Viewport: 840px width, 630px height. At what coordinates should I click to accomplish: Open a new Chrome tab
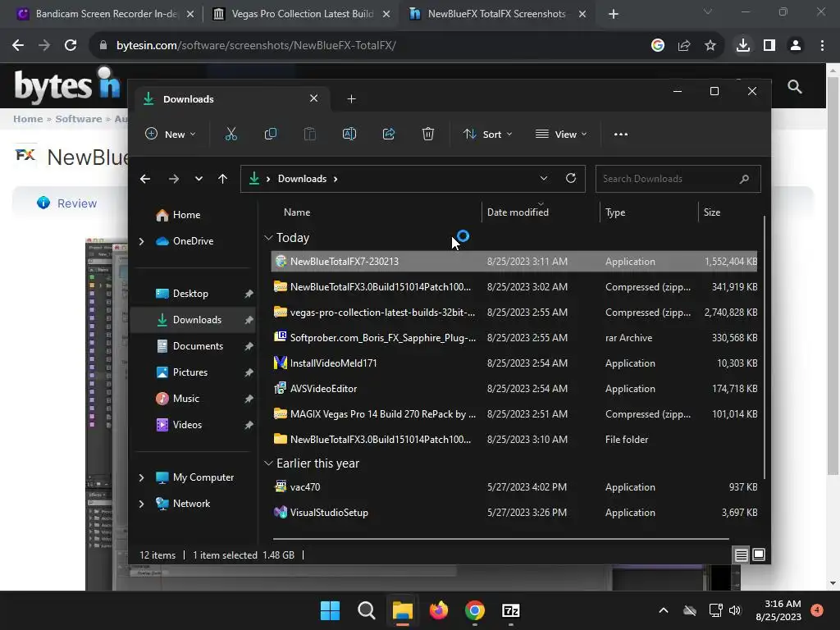614,14
